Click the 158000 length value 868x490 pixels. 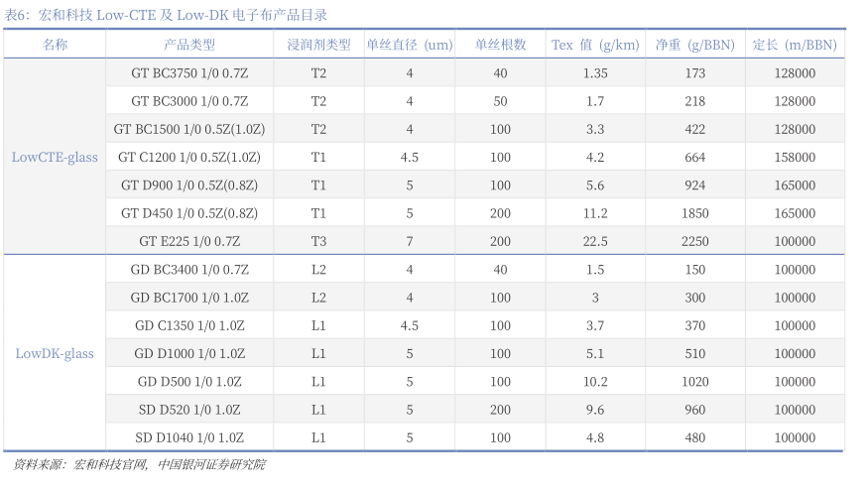coord(795,157)
